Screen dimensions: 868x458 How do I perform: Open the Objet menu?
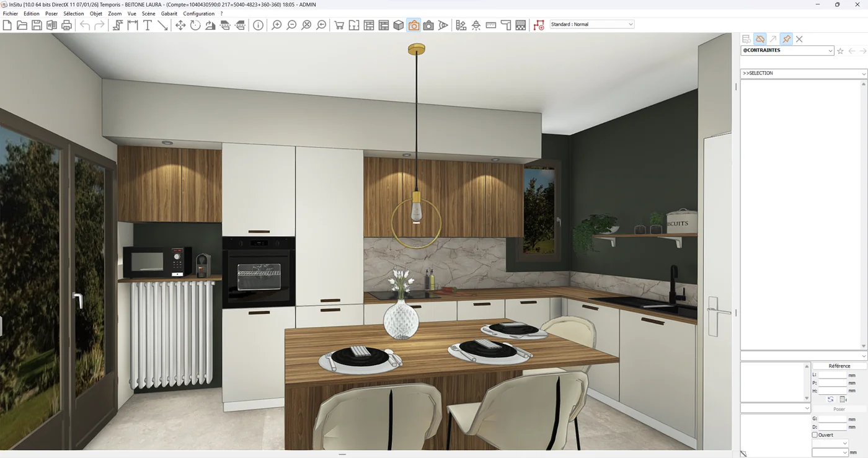(x=96, y=14)
